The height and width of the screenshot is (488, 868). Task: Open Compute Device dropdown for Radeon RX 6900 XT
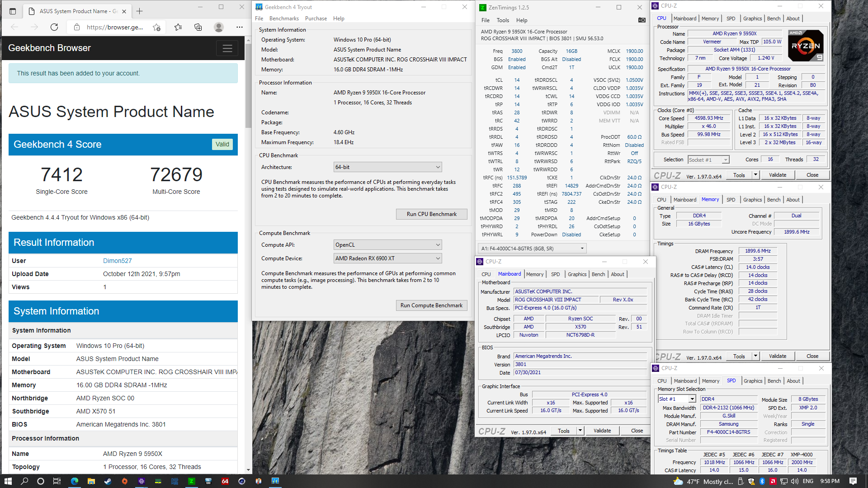387,258
